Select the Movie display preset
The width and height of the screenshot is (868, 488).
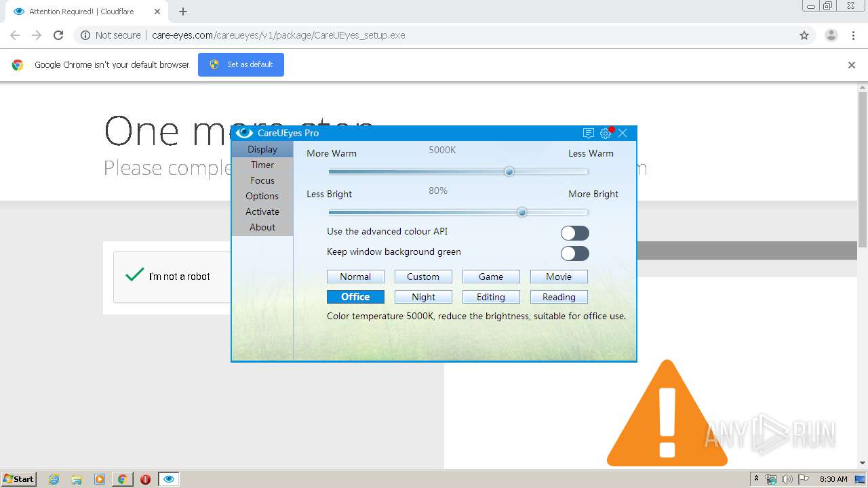click(559, 277)
